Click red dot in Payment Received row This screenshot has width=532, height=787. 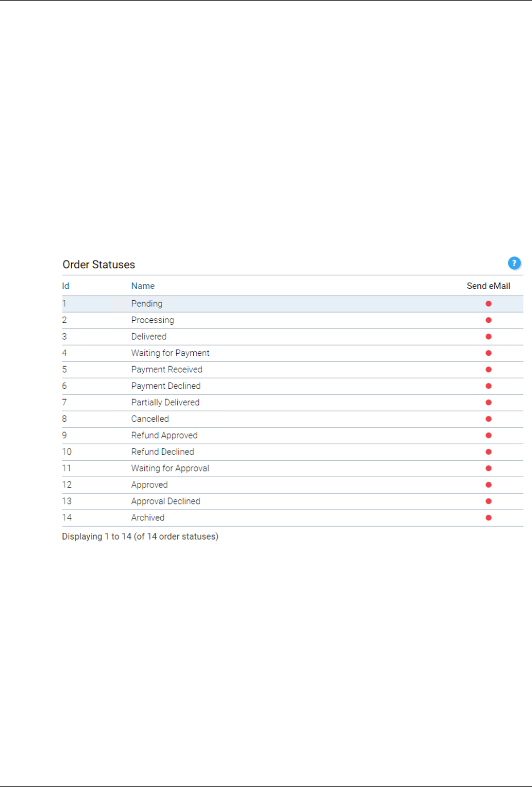[488, 370]
